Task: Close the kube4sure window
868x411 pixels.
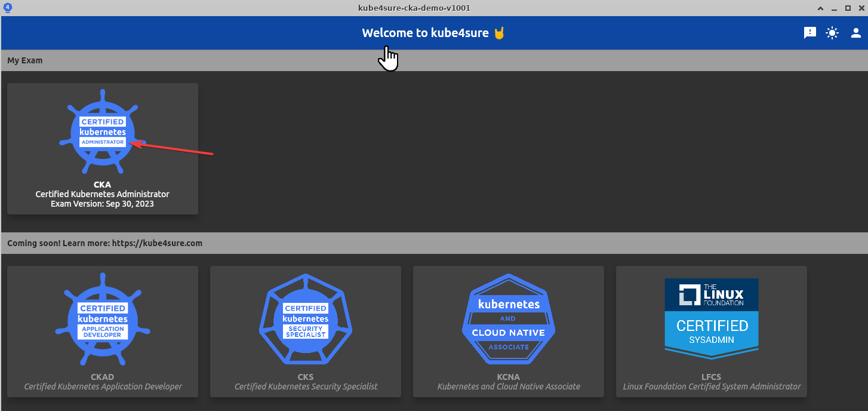Action: tap(861, 8)
